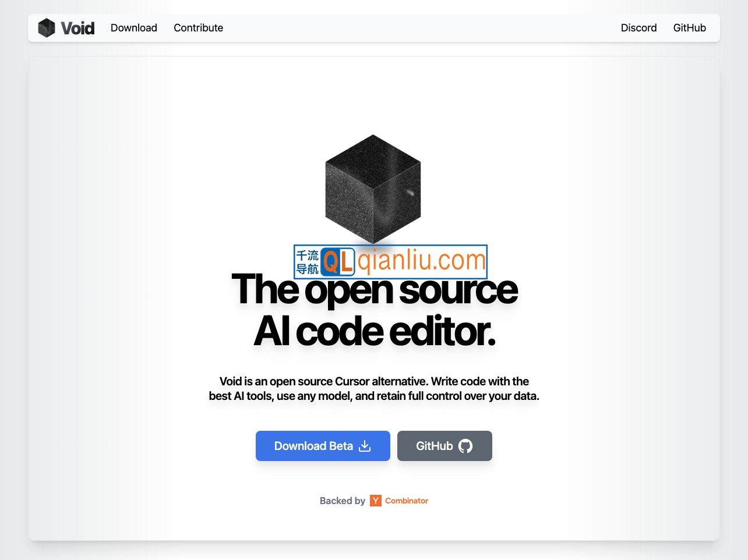This screenshot has width=748, height=560.
Task: Click the qianliu.com watermark text
Action: (421, 260)
